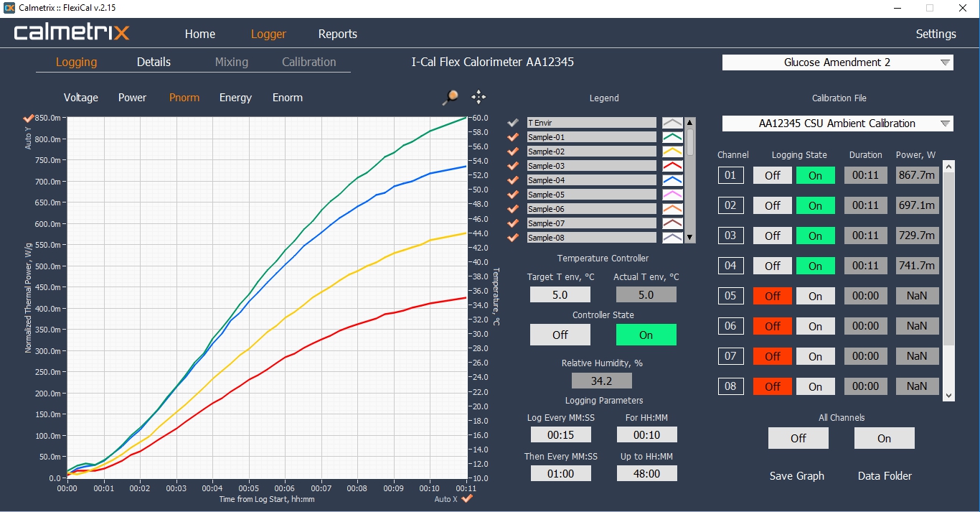The width and height of the screenshot is (980, 512).
Task: Click the Sample-01 green line style icon
Action: [672, 137]
